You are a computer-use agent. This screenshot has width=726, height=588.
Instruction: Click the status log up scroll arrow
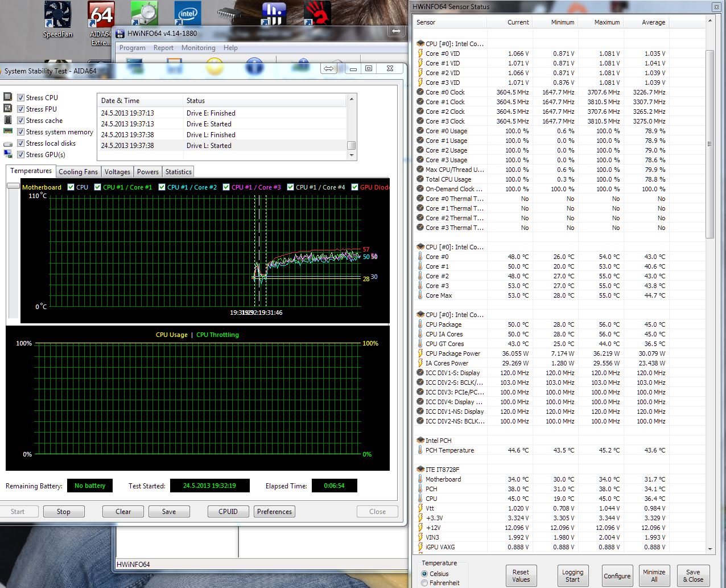(351, 99)
